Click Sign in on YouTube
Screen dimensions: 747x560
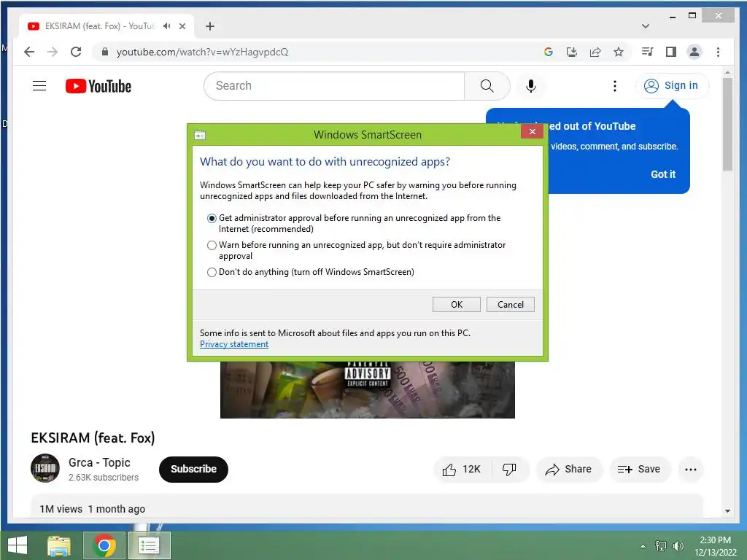click(x=672, y=86)
